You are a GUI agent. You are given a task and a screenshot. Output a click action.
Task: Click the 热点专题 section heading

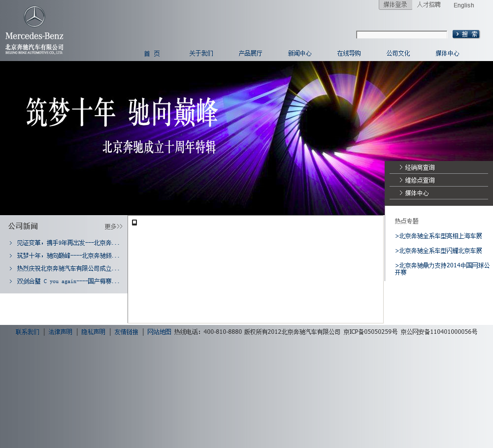click(406, 221)
